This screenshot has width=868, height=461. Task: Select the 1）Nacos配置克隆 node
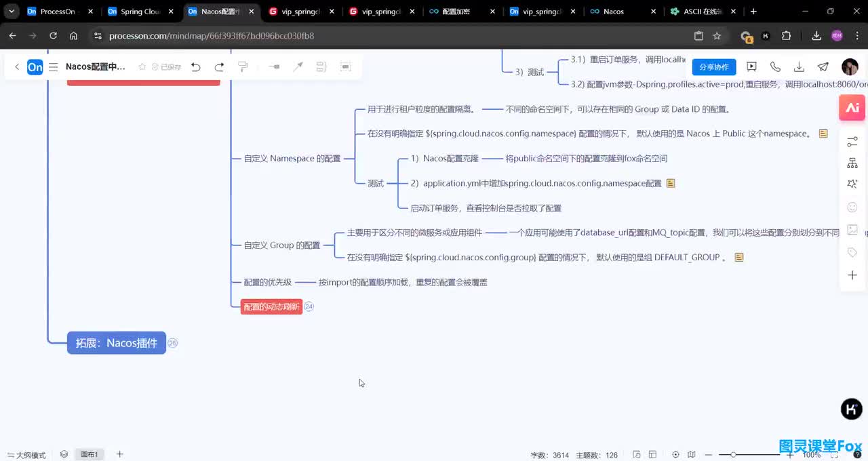click(444, 159)
